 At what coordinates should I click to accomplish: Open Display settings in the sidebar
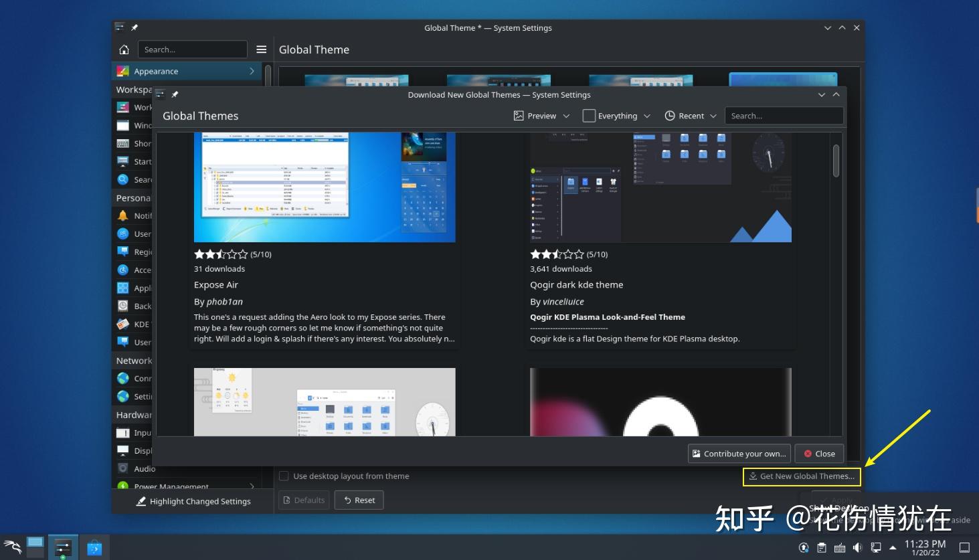tap(122, 450)
